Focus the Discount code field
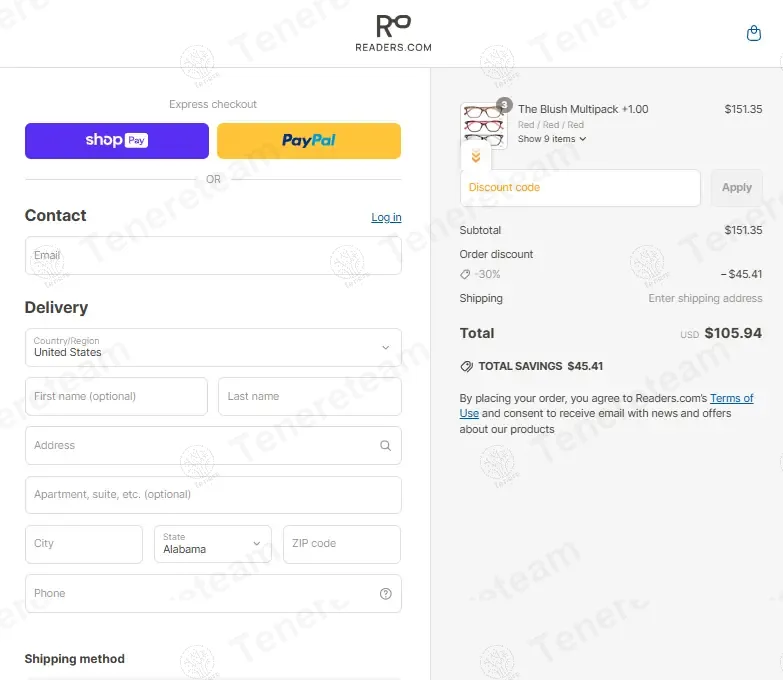This screenshot has width=783, height=680. click(x=580, y=188)
